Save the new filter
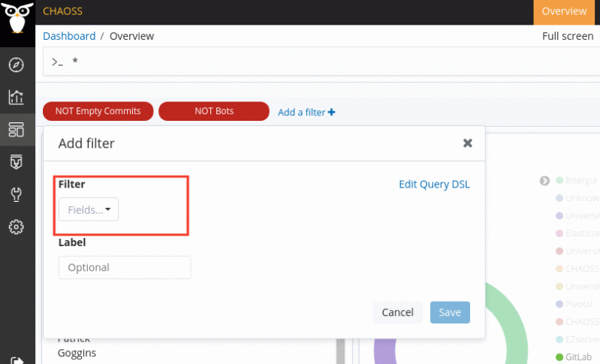Screen dimensions: 600x364 450,312
